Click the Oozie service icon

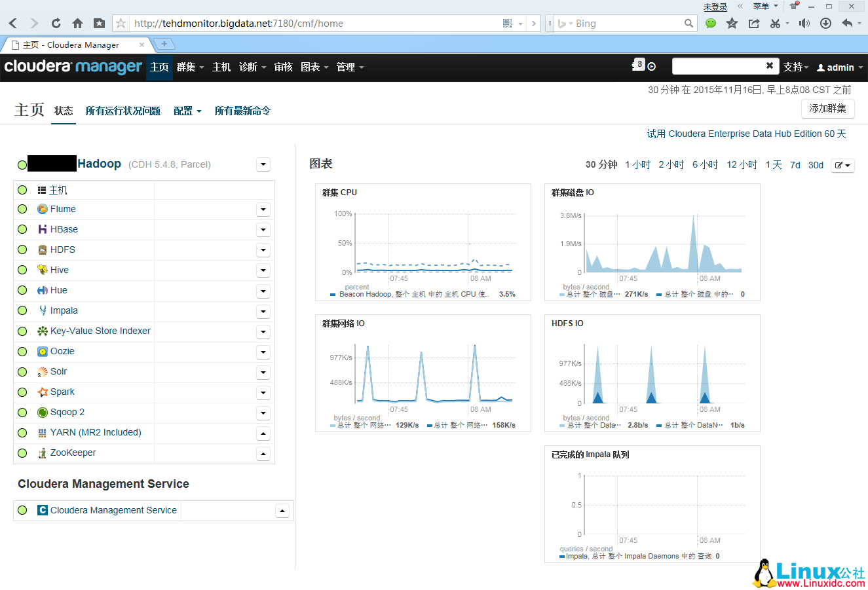click(x=41, y=351)
